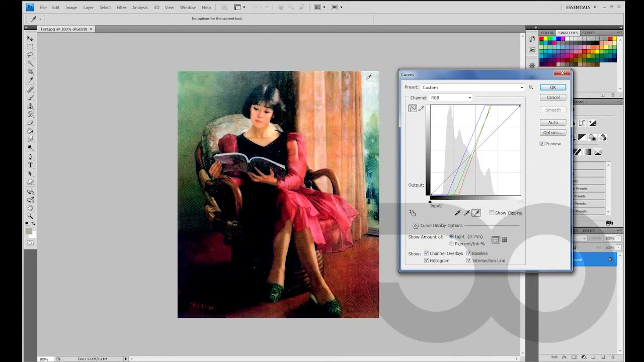The width and height of the screenshot is (644, 362).
Task: Uncheck the Intersection Line checkbox
Action: (x=469, y=260)
